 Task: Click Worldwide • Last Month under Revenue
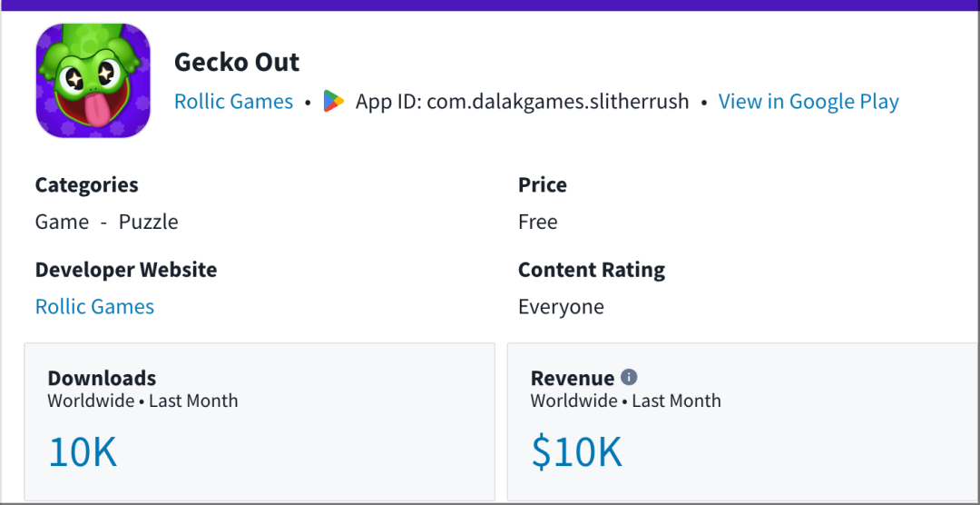coord(625,401)
